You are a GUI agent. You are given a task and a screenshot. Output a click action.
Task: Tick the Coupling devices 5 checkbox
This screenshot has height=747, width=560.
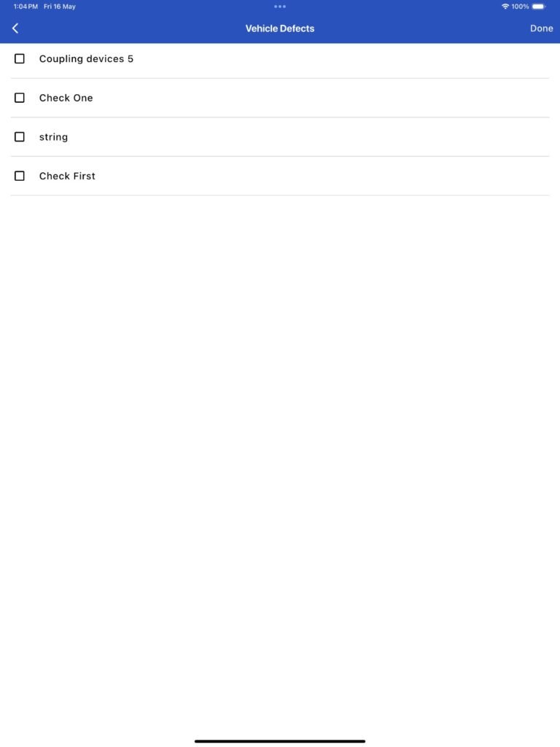[x=20, y=58]
